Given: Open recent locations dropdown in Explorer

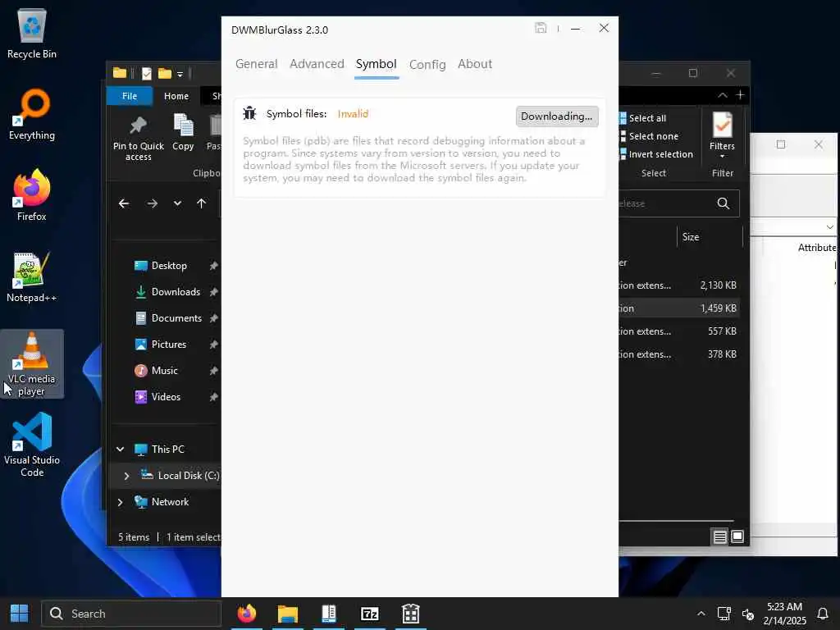Looking at the screenshot, I should point(177,203).
